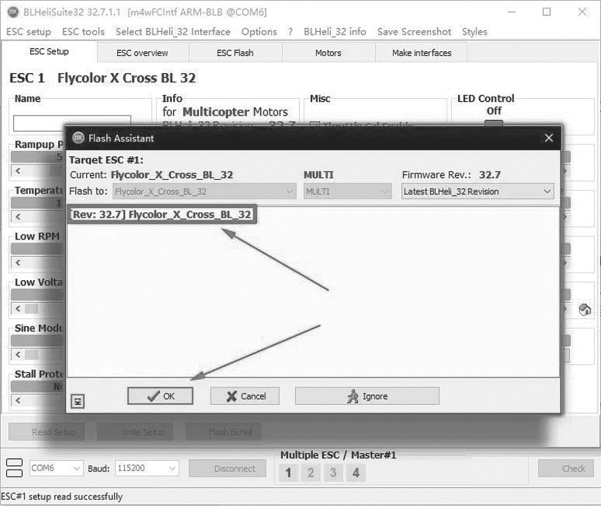Switch to the ESC Setup tab
Image resolution: width=601 pixels, height=506 pixels.
[49, 51]
